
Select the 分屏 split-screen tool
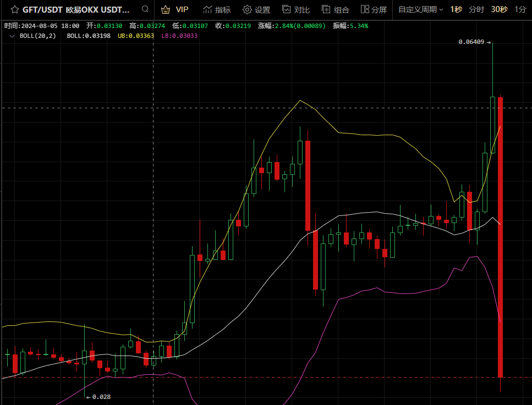coord(374,9)
